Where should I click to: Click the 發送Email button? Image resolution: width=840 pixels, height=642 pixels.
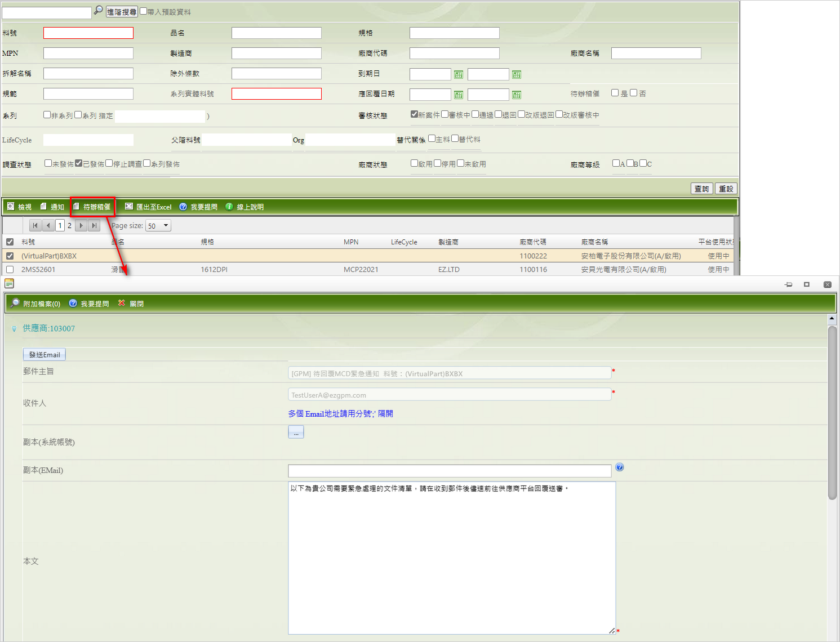[45, 355]
